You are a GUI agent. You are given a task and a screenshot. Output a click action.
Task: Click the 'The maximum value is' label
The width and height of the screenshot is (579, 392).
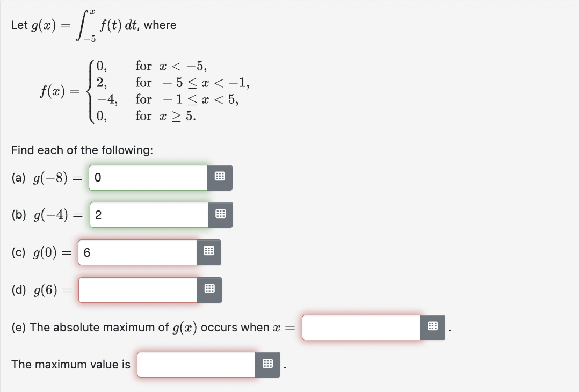70,364
